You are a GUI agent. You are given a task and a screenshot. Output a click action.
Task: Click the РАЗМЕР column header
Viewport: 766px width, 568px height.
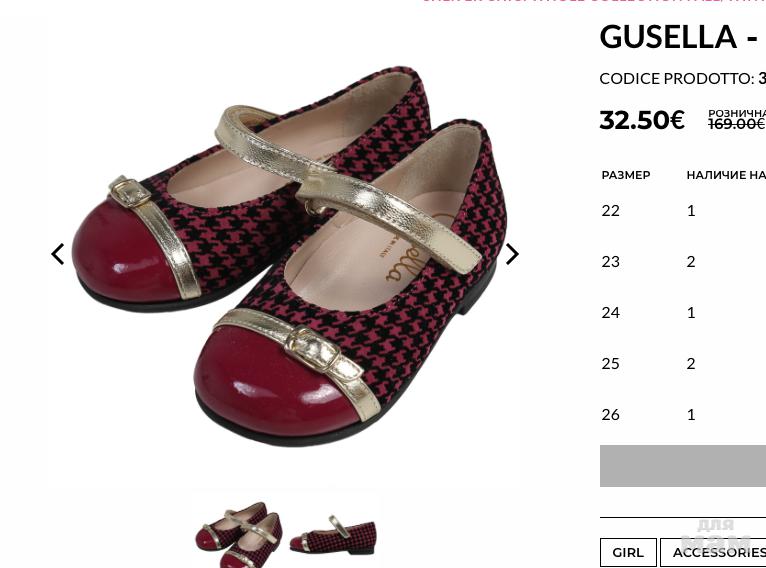626,175
